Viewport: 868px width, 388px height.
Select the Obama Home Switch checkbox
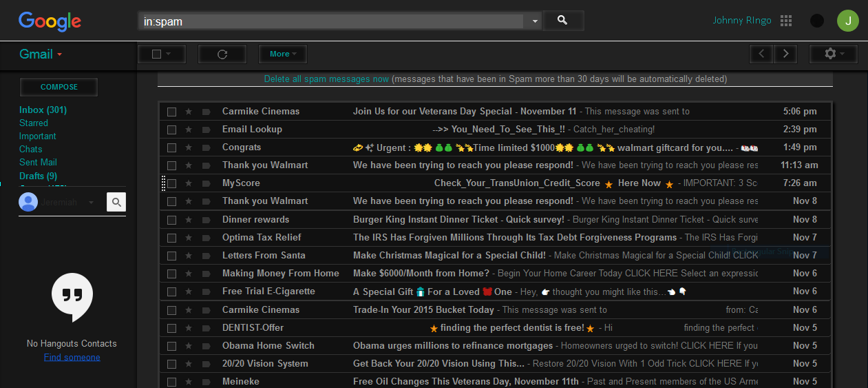click(x=171, y=345)
